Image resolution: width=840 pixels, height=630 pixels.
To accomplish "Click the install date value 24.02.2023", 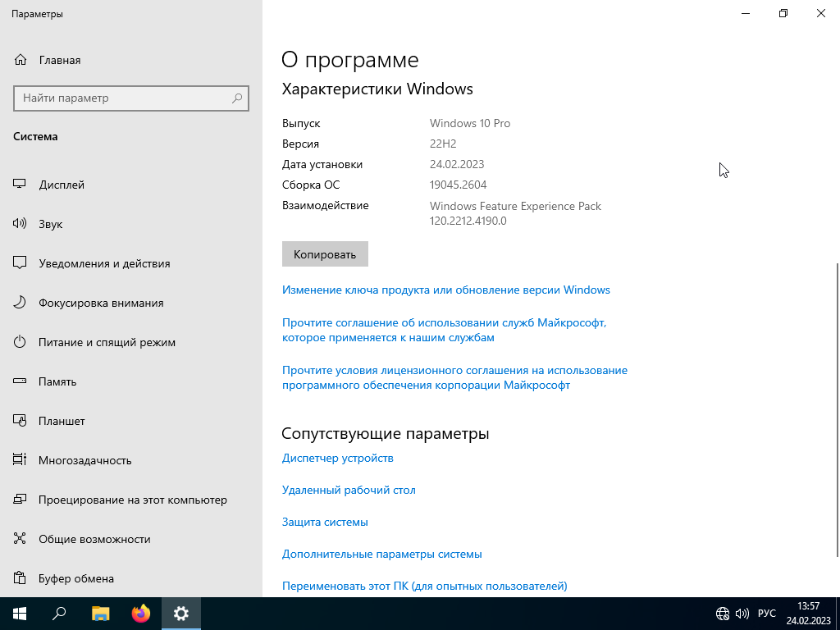I will [457, 164].
